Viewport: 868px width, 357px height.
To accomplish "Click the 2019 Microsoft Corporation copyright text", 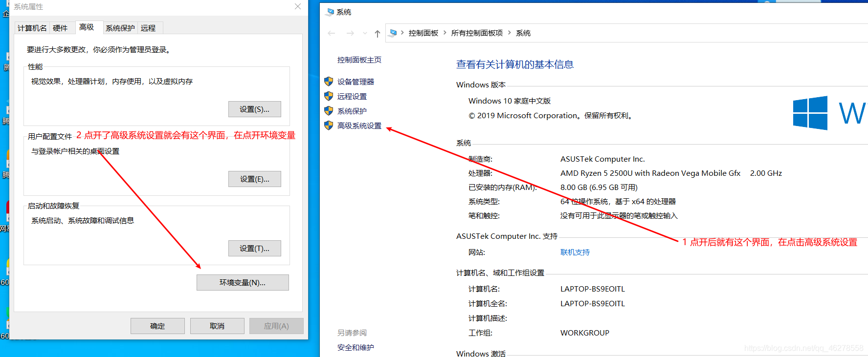I will [x=551, y=116].
